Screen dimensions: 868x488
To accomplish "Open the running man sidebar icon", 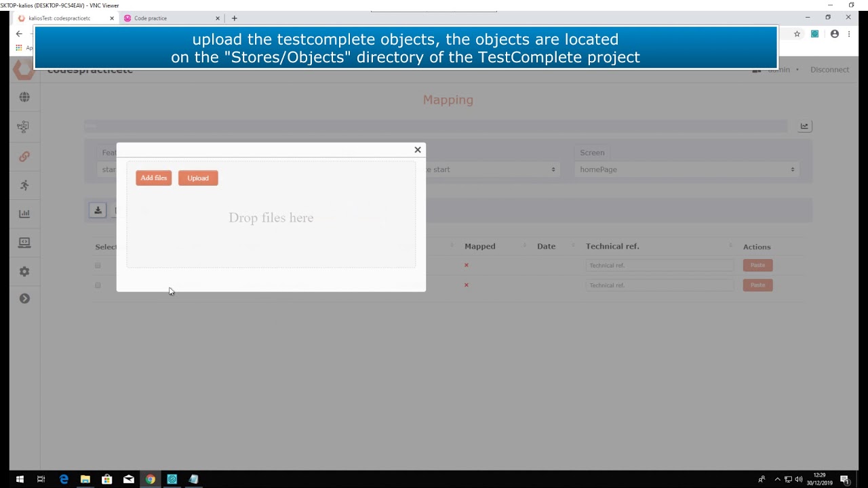I will click(x=24, y=185).
